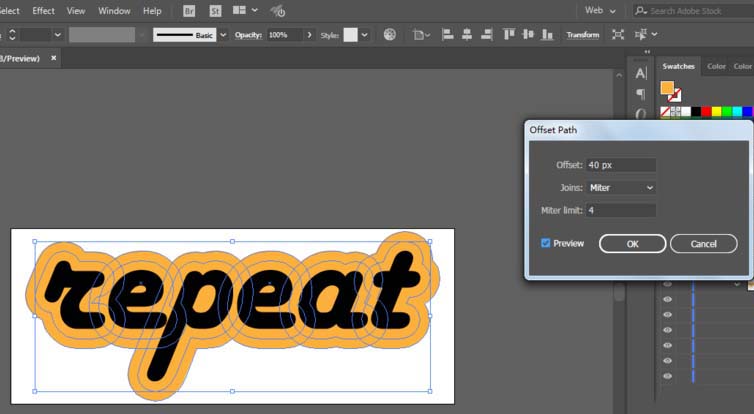
Task: Switch to the Color panel tab
Action: pyautogui.click(x=716, y=66)
